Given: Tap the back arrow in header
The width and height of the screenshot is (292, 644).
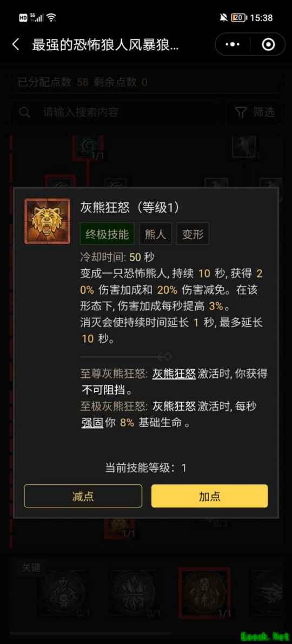Looking at the screenshot, I should pos(16,44).
